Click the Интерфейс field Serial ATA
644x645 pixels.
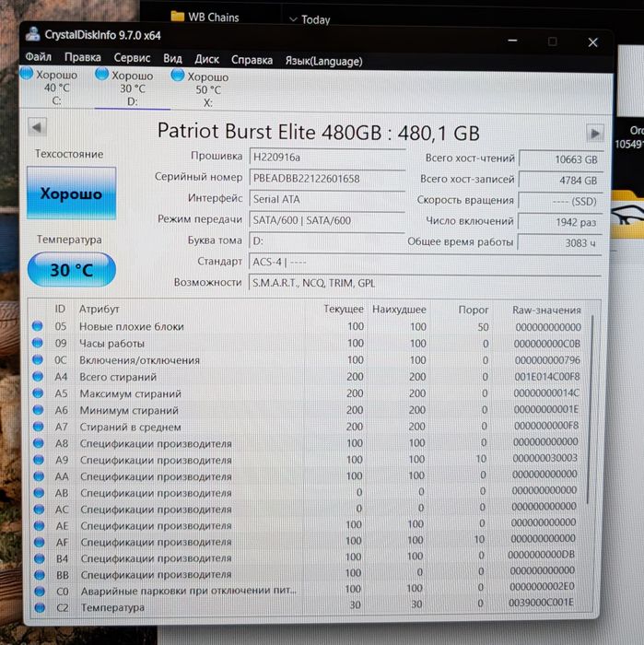point(327,200)
